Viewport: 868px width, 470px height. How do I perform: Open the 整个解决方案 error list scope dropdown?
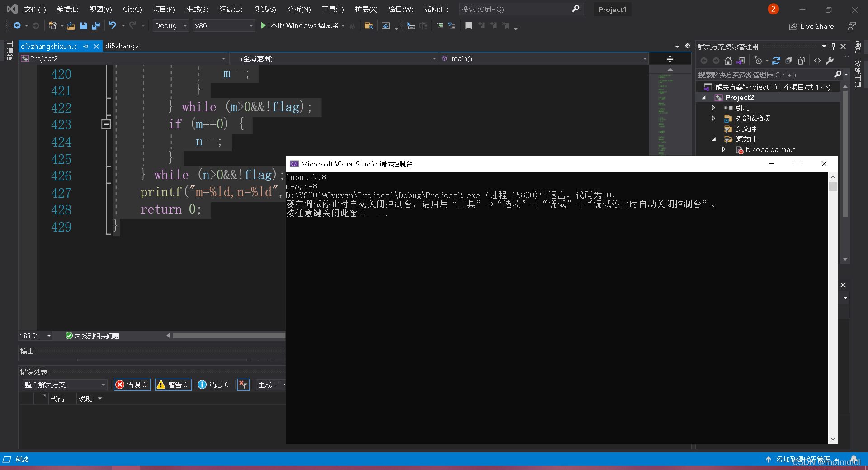point(65,385)
